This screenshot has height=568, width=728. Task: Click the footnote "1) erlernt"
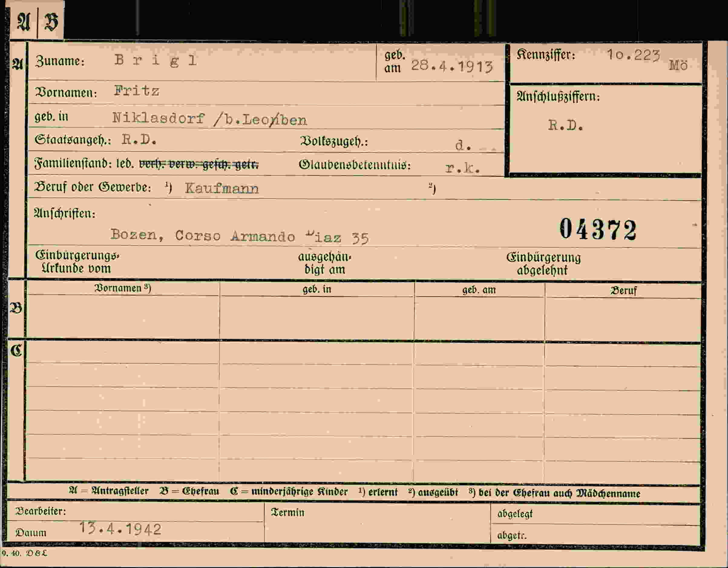click(378, 492)
